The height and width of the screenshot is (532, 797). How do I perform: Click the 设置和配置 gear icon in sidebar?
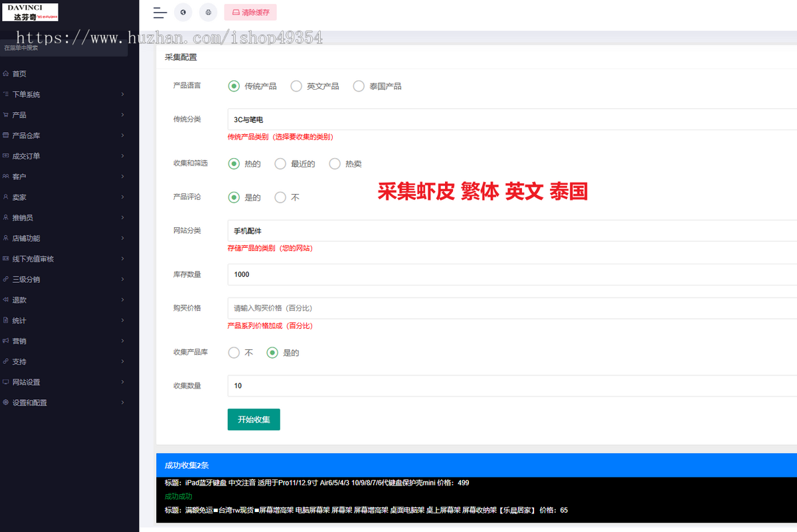[6, 402]
